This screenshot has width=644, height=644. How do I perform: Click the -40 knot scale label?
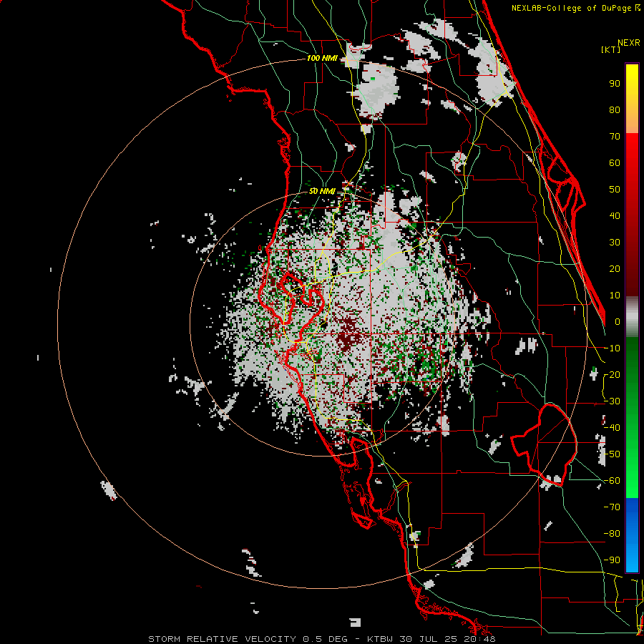coord(612,428)
